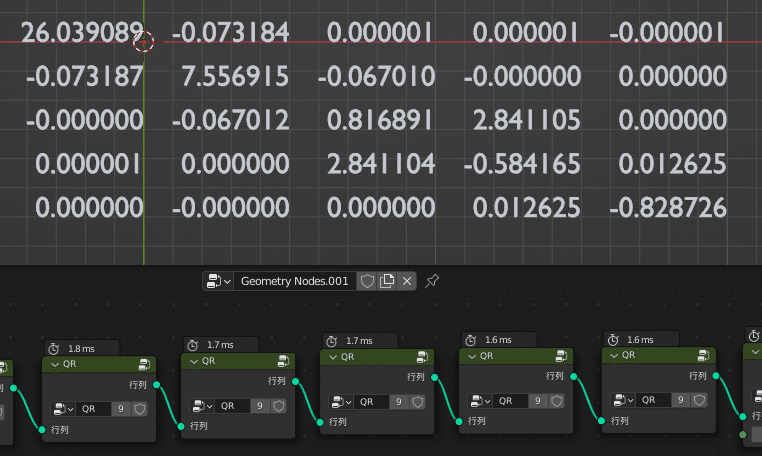The height and width of the screenshot is (456, 762).
Task: Click user count 9 in the second QR node
Action: pyautogui.click(x=260, y=406)
